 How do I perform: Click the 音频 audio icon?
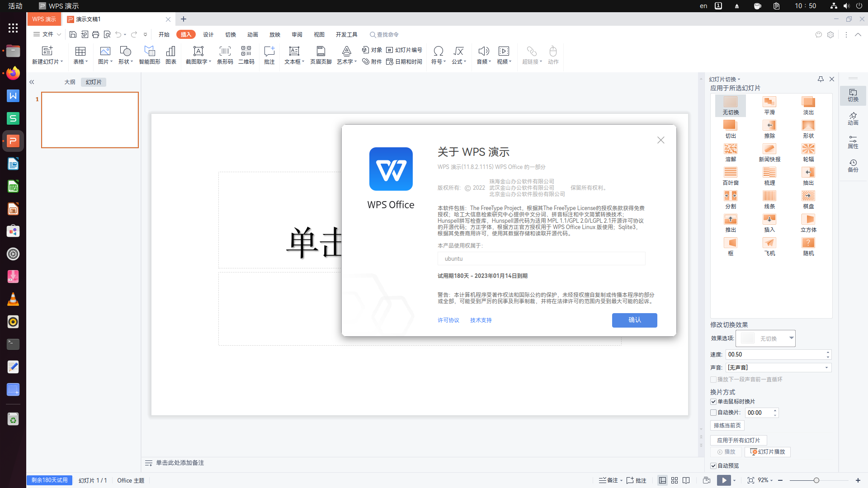[483, 51]
